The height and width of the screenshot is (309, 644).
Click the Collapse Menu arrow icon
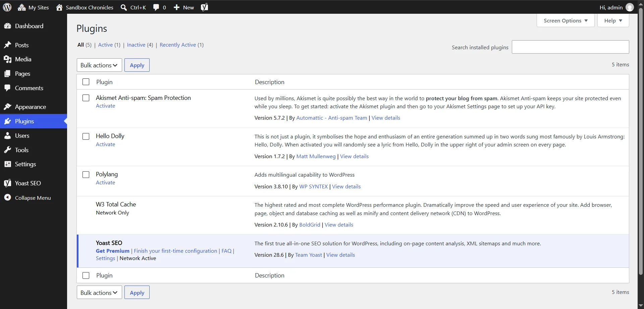pyautogui.click(x=7, y=198)
